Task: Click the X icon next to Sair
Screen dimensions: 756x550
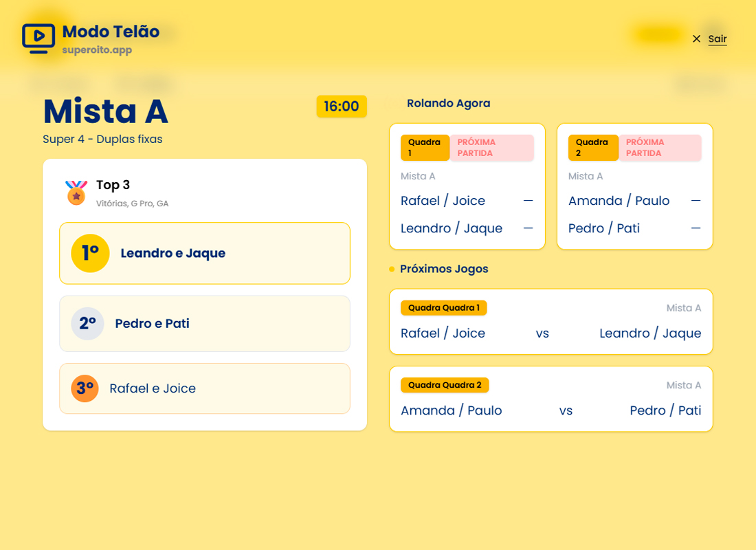Action: [x=696, y=39]
